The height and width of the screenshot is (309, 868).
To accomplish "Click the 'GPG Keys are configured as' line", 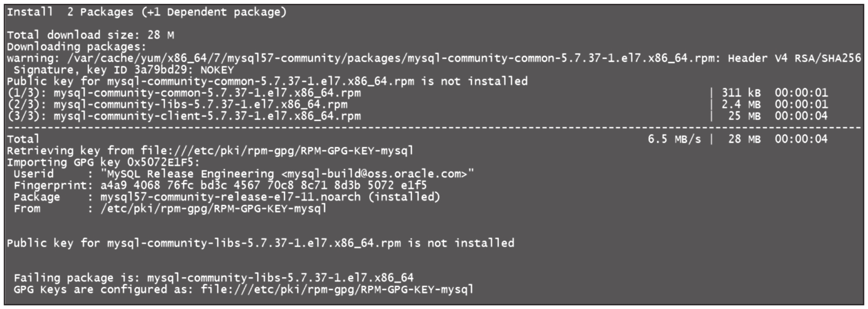I will pos(244,290).
